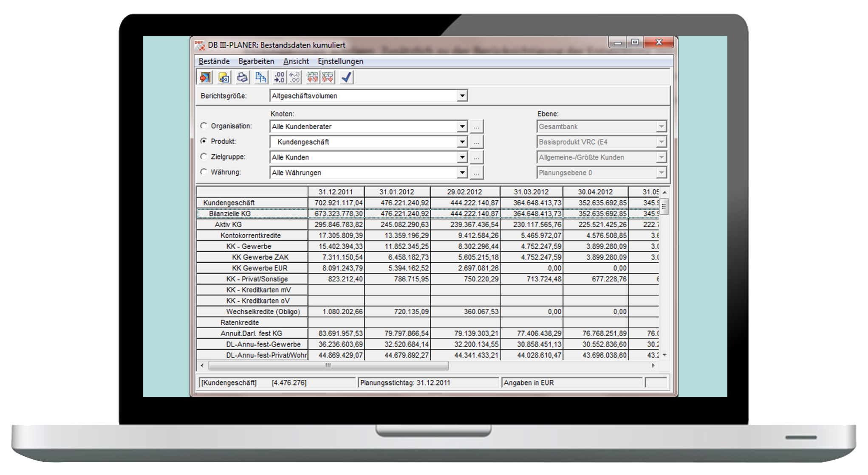This screenshot has height=475, width=868.
Task: Select the Währung radio button
Action: 204,172
